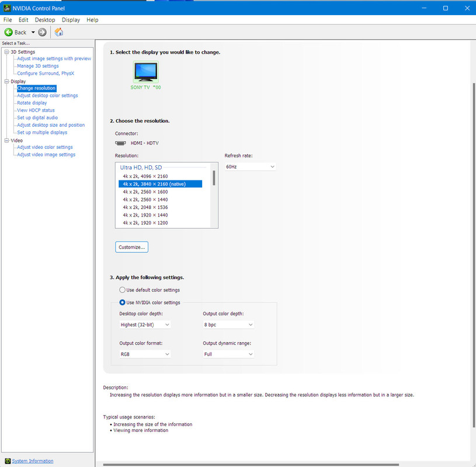Select Change resolution task
The image size is (476, 467).
pos(36,88)
